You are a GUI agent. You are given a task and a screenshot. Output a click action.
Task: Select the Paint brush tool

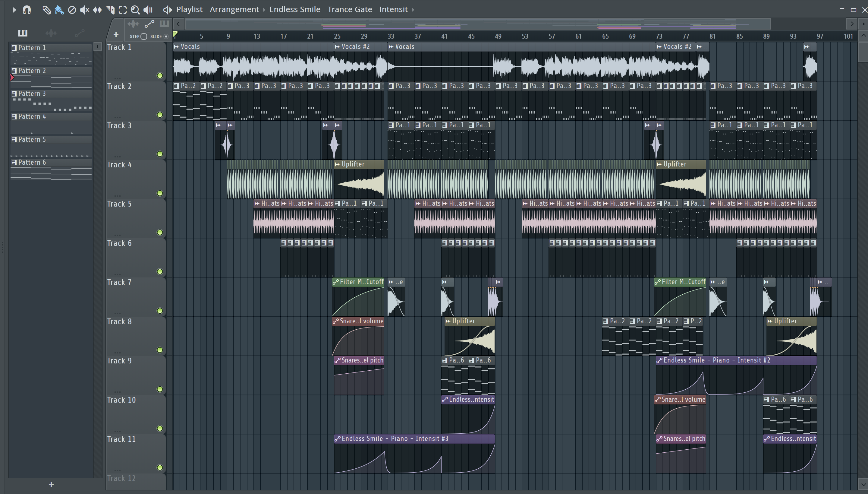click(59, 10)
